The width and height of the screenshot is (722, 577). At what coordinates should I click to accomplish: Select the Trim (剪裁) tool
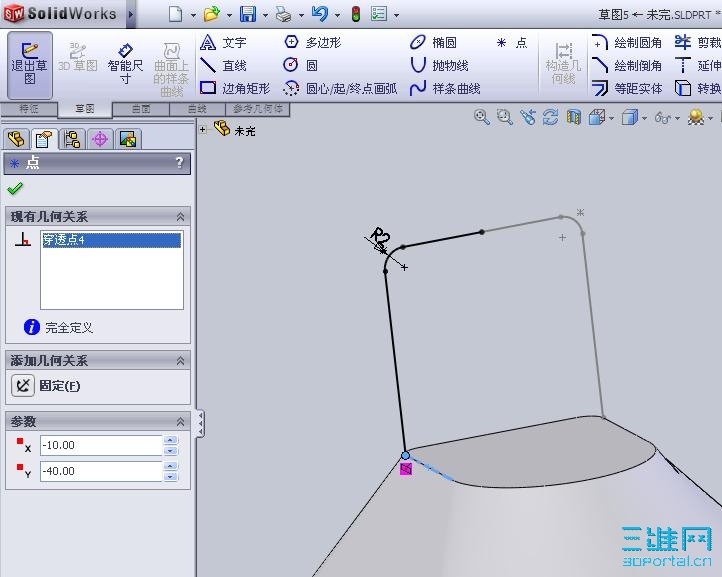pos(698,42)
